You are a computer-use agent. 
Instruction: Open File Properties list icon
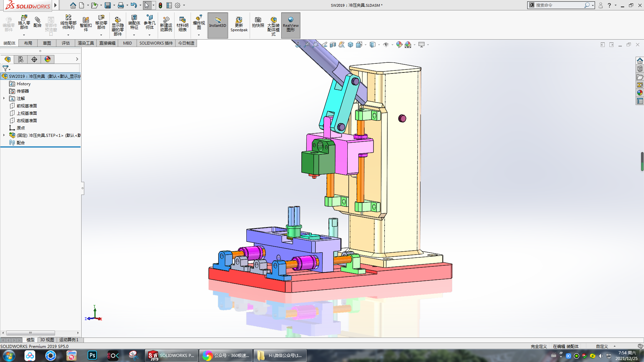tap(169, 5)
